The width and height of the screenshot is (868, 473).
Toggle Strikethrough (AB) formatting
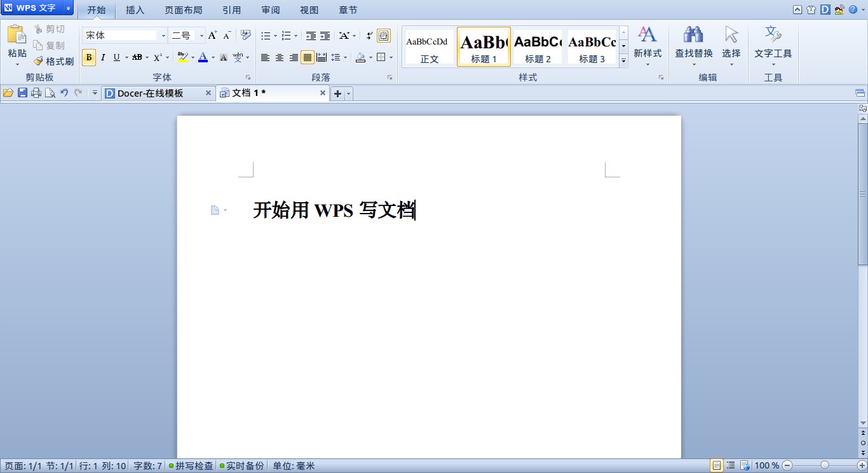click(x=137, y=58)
